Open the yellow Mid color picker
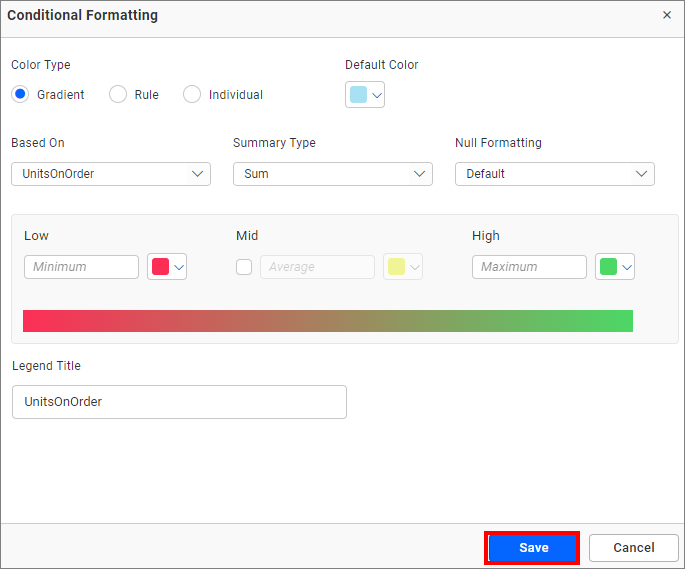685x569 pixels. pyautogui.click(x=403, y=267)
